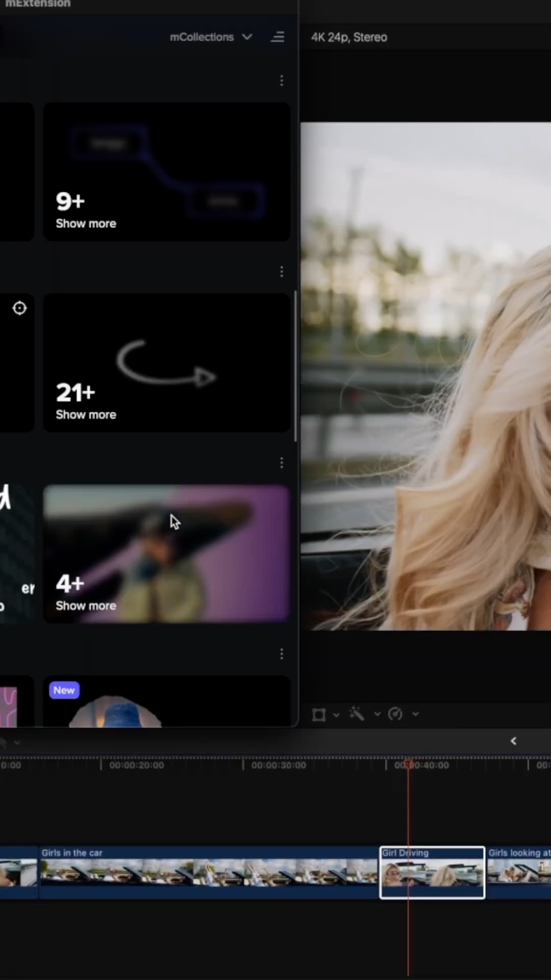
Task: Open three-dot menu above the 21+ card
Action: (x=282, y=272)
